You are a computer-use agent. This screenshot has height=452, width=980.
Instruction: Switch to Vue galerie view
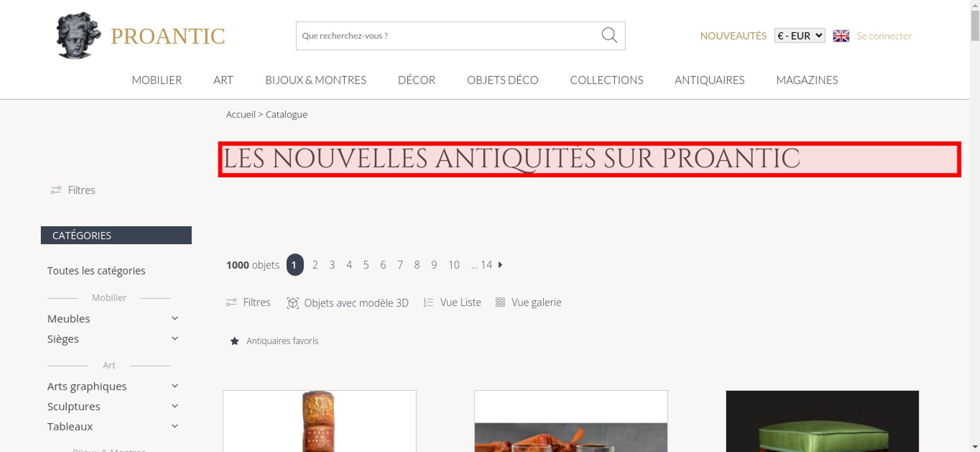(528, 303)
